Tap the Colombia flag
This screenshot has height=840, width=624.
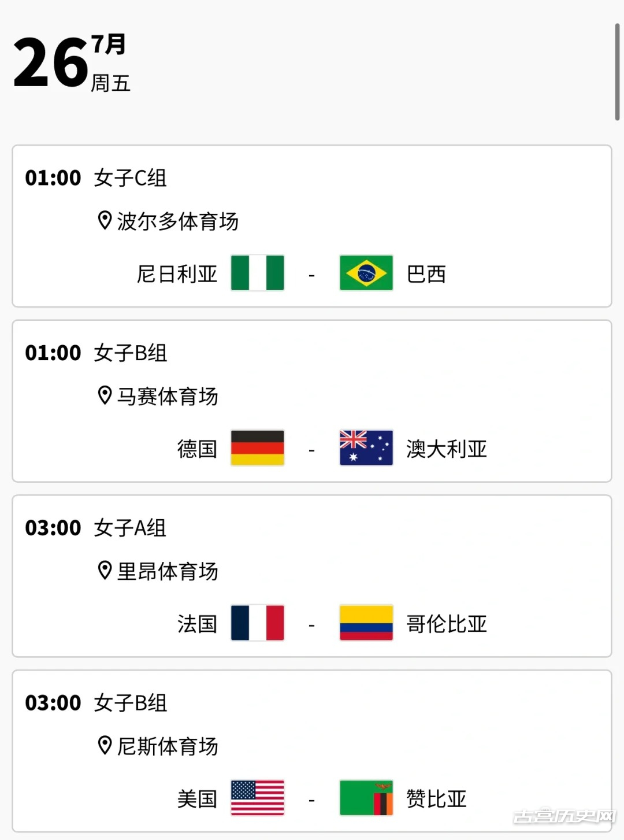coord(366,623)
